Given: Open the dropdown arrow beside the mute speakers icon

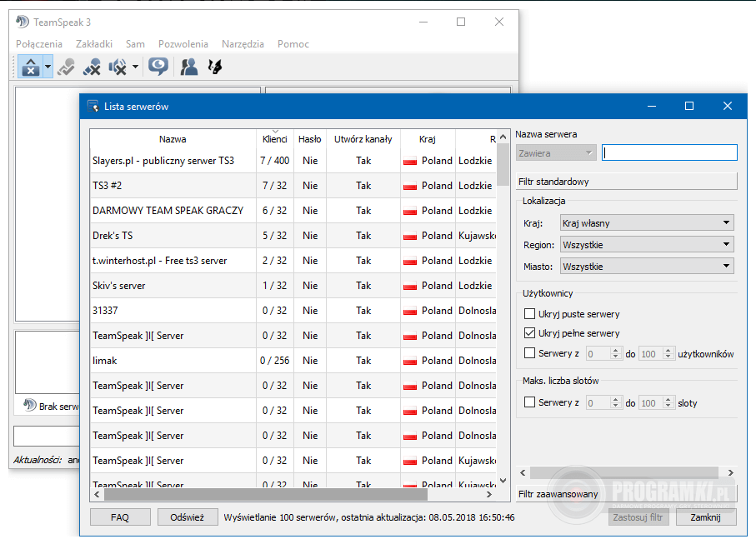Looking at the screenshot, I should point(136,67).
